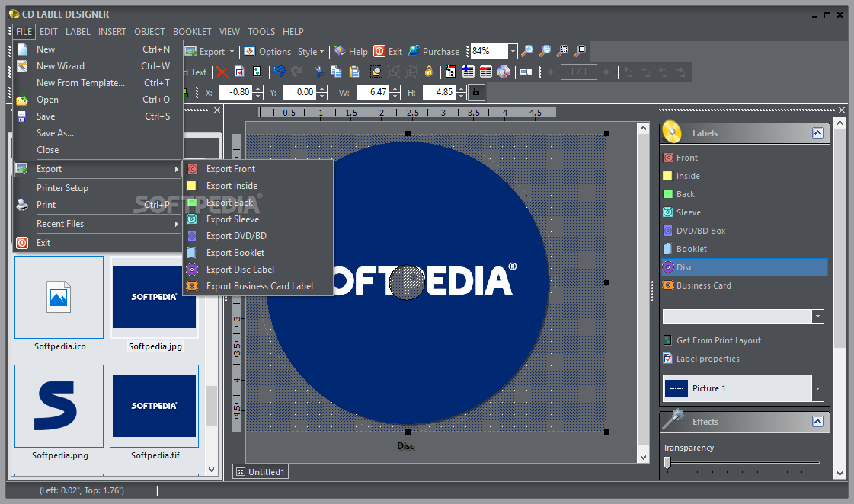Click the red Exit toolbar icon
The width and height of the screenshot is (854, 504).
(x=379, y=51)
